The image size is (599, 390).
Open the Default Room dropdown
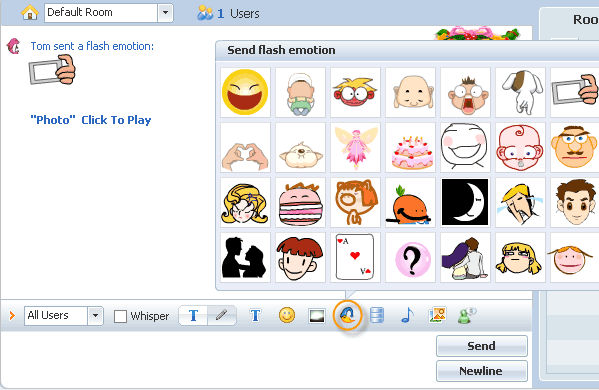(x=165, y=13)
